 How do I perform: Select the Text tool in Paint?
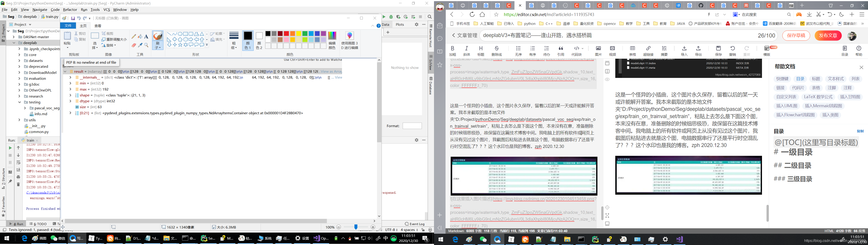146,36
